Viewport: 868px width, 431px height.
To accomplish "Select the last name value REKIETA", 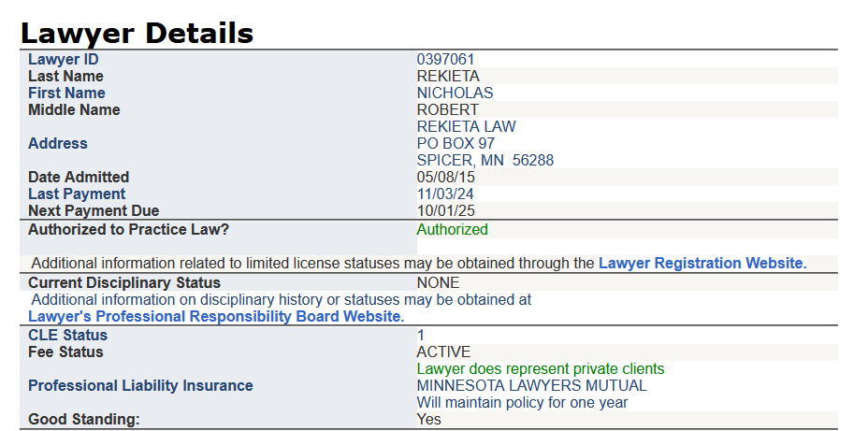I will click(448, 76).
